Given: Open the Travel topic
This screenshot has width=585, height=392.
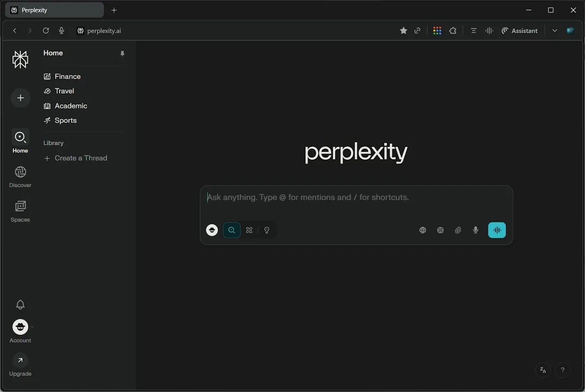Looking at the screenshot, I should [59, 91].
